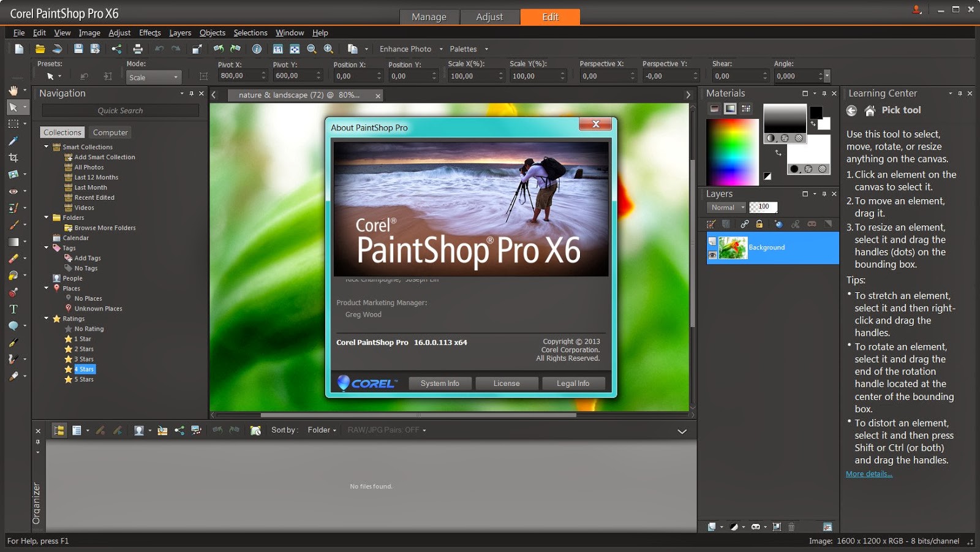The width and height of the screenshot is (980, 552).
Task: Click the black foreground color swatch
Action: tap(816, 112)
